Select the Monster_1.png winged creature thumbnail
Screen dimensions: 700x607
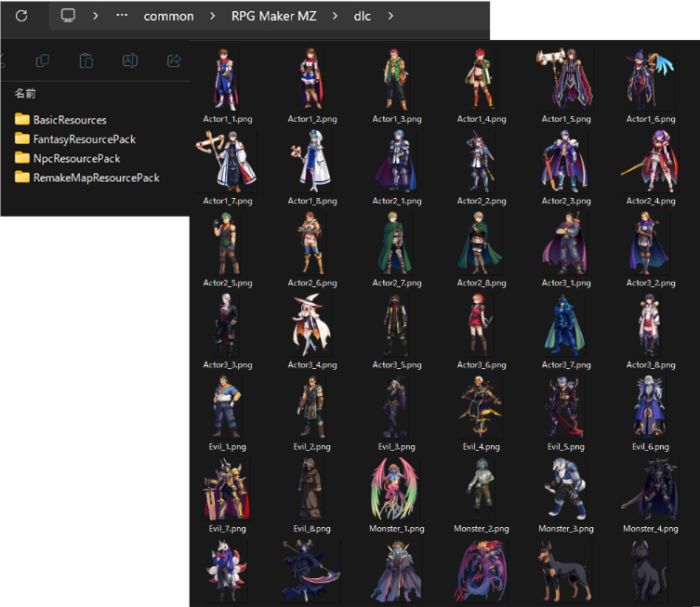pos(396,488)
